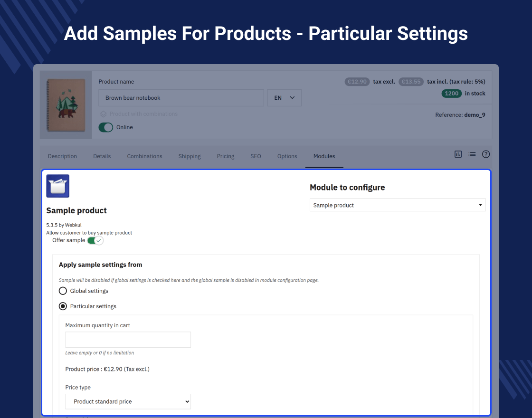Open the EN language dropdown
The image size is (532, 418).
285,98
